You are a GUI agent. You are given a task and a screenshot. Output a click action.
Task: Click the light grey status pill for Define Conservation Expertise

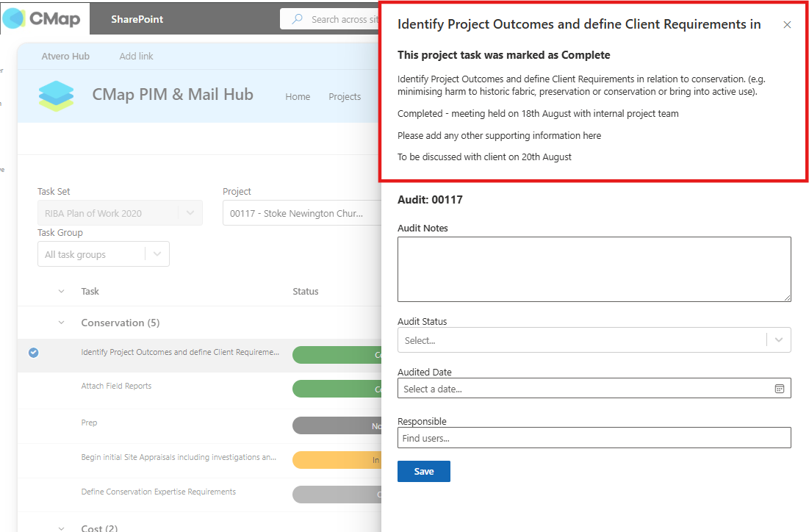pos(337,495)
